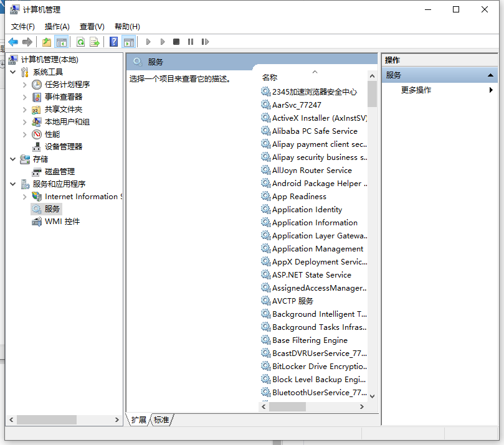Click the Export List toolbar icon
The height and width of the screenshot is (445, 504).
[x=95, y=42]
